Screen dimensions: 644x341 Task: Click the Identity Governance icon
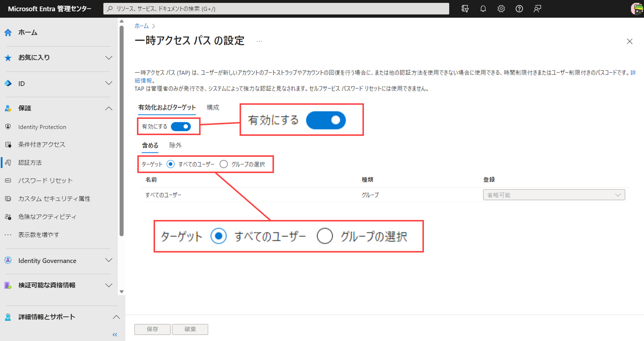(x=8, y=260)
